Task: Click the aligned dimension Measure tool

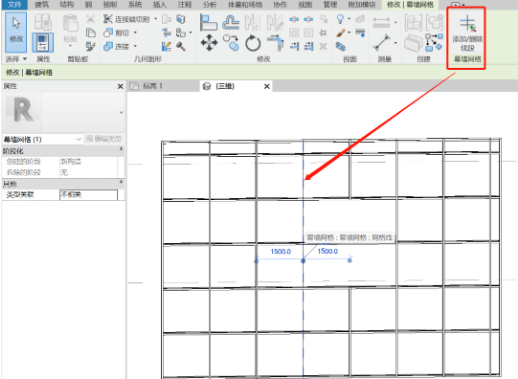Action: point(381,43)
